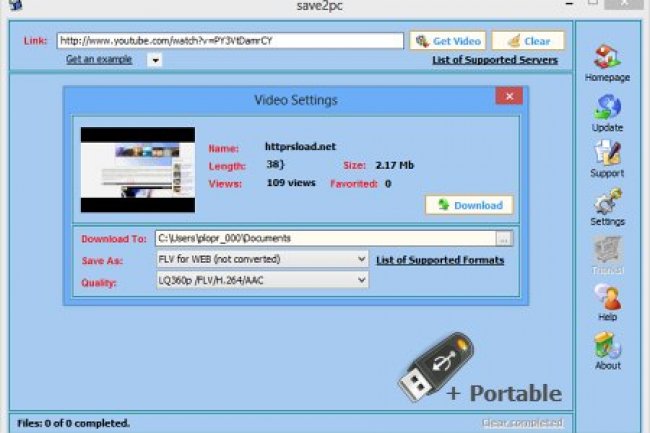650x433 pixels.
Task: Click the Get an example link
Action: (99, 60)
